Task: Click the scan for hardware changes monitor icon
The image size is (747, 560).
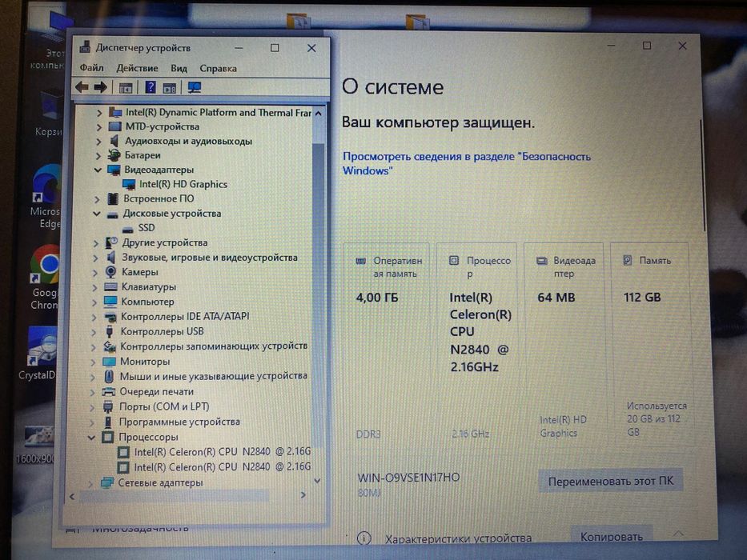Action: (195, 87)
